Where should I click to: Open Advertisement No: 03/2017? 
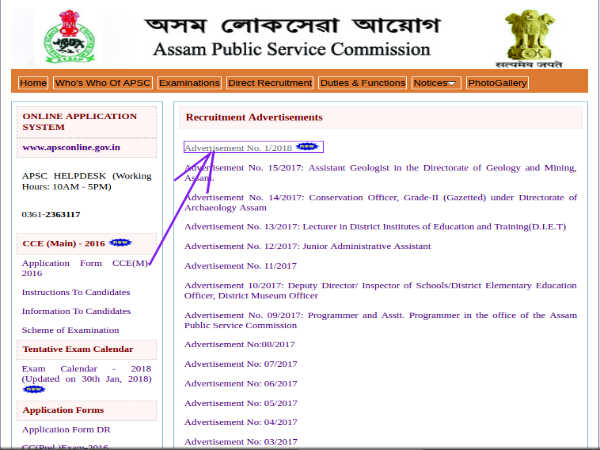pos(241,442)
